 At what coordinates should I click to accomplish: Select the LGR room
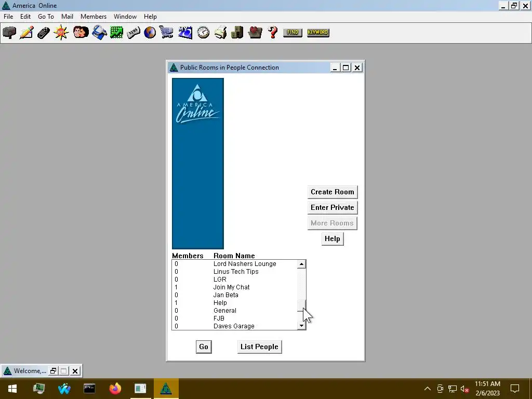pos(234,280)
